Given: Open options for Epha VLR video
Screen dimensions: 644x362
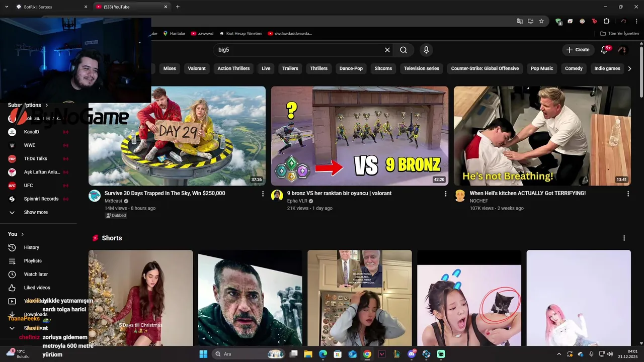Looking at the screenshot, I should [x=445, y=194].
